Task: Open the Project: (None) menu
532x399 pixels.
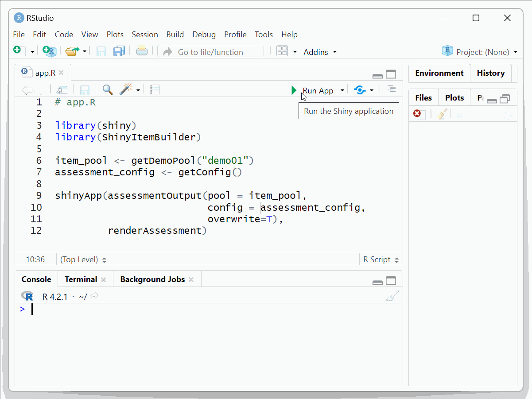Action: [480, 52]
